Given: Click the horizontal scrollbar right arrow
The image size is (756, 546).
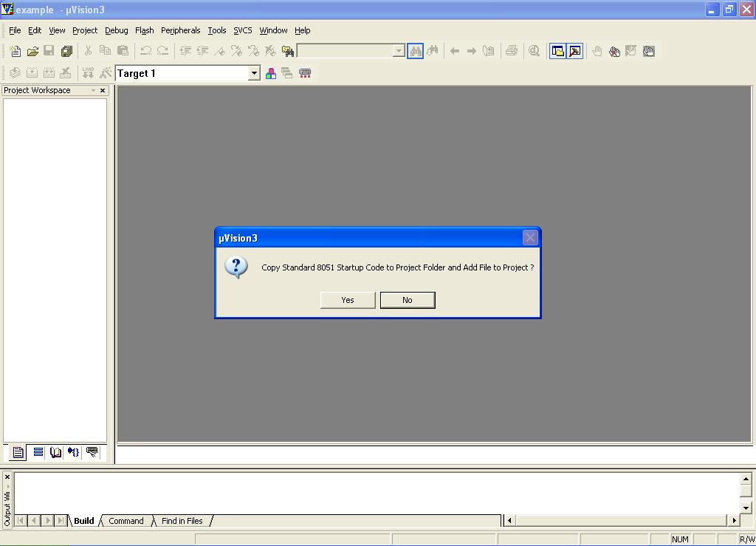Looking at the screenshot, I should (734, 520).
